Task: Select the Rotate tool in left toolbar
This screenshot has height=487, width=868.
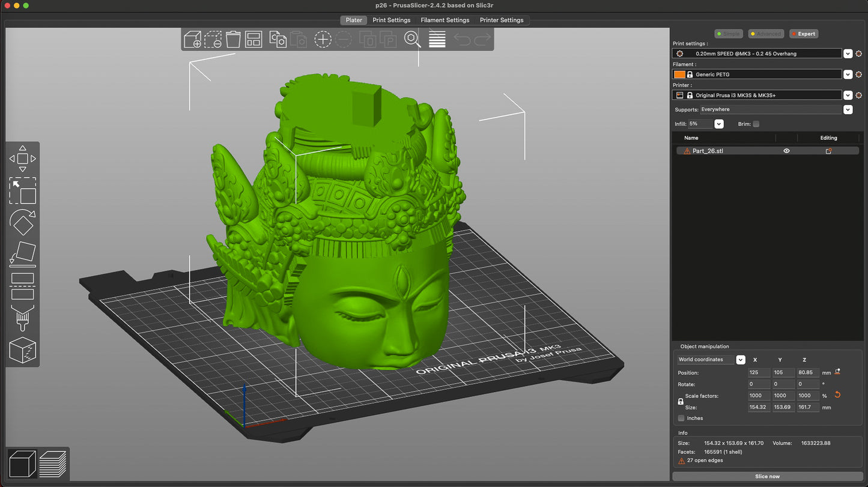Action: [x=23, y=222]
